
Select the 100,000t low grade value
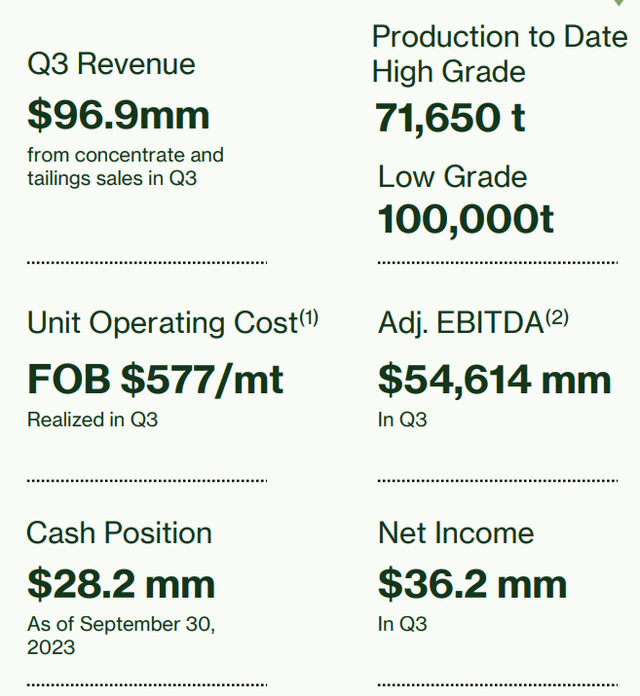(x=465, y=219)
